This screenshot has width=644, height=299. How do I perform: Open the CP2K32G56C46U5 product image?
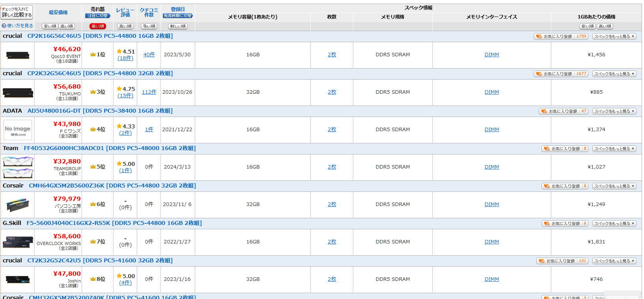tap(18, 93)
